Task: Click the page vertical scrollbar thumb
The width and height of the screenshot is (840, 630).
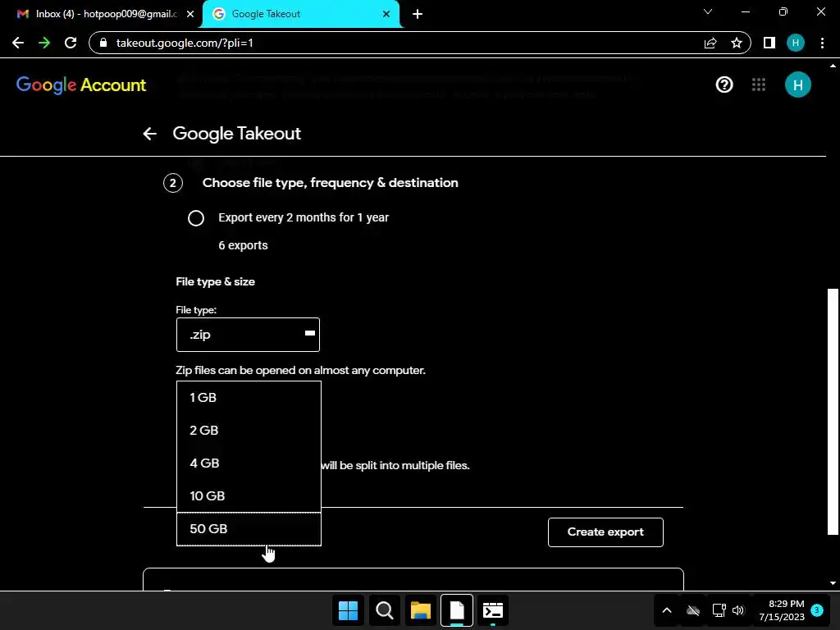Action: point(833,411)
